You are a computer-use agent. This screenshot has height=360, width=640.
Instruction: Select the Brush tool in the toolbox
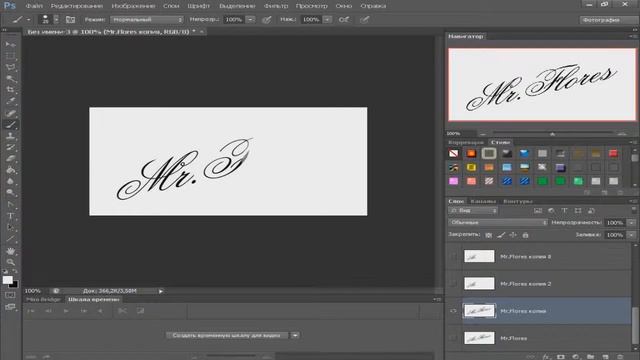tap(11, 124)
